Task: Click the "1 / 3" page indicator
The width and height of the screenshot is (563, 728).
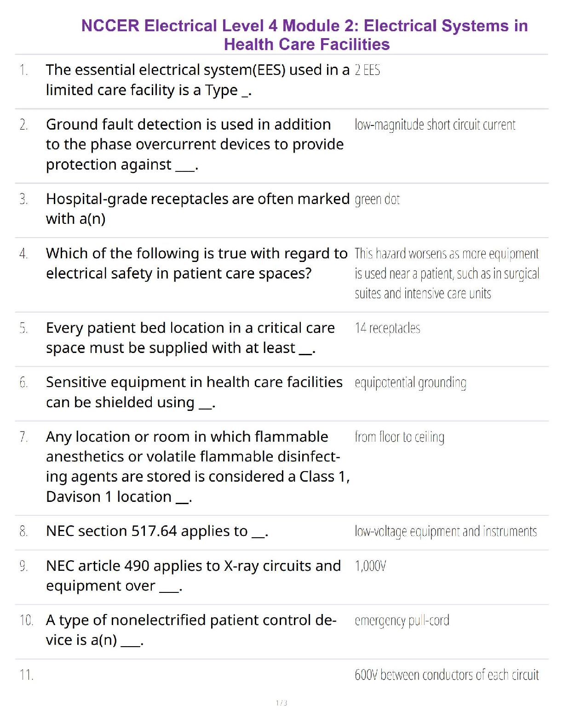Action: (x=281, y=703)
